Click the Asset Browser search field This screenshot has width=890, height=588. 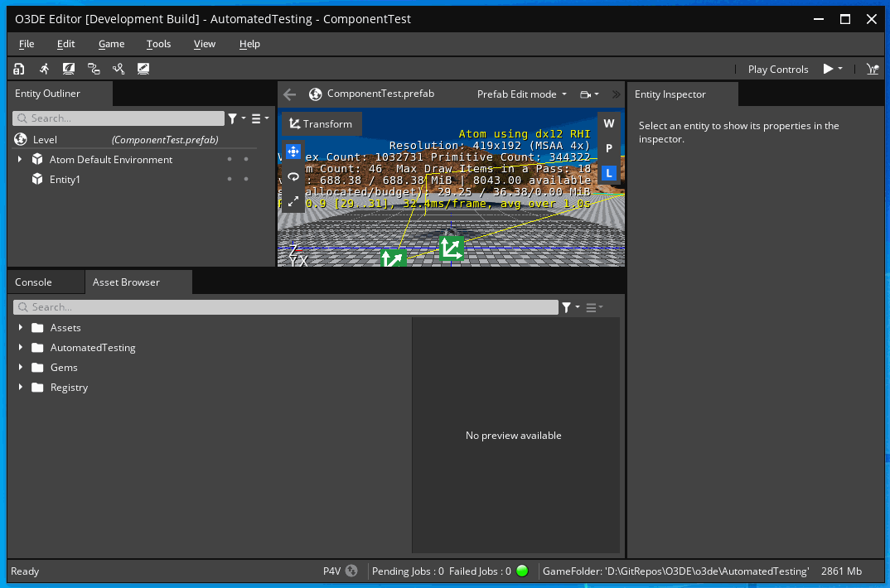286,306
